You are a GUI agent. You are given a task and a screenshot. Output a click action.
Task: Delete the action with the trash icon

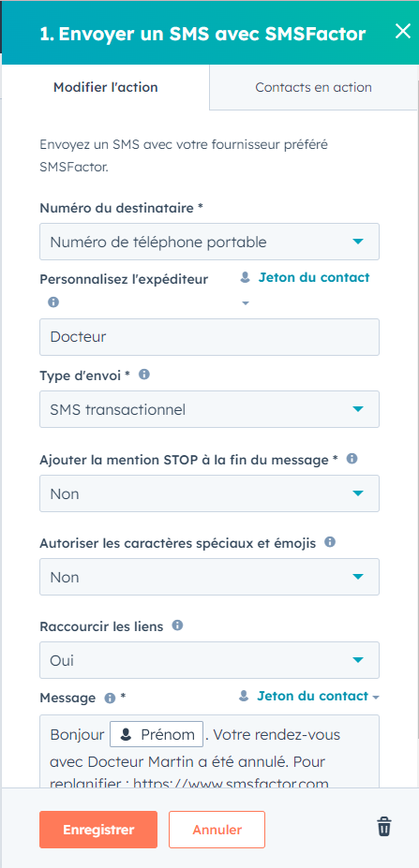(384, 827)
